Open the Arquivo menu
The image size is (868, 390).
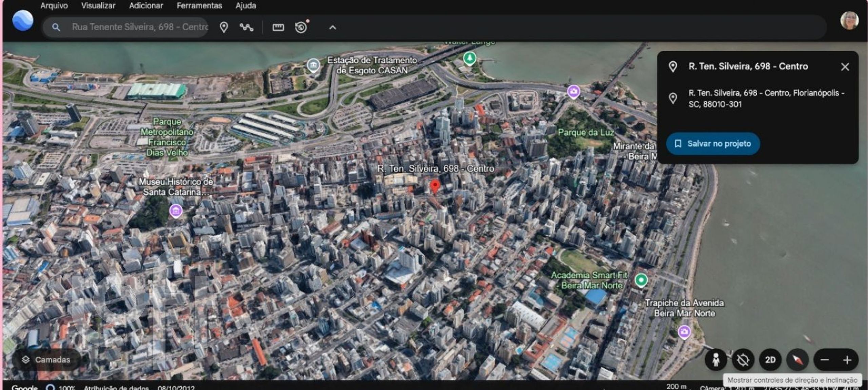54,5
